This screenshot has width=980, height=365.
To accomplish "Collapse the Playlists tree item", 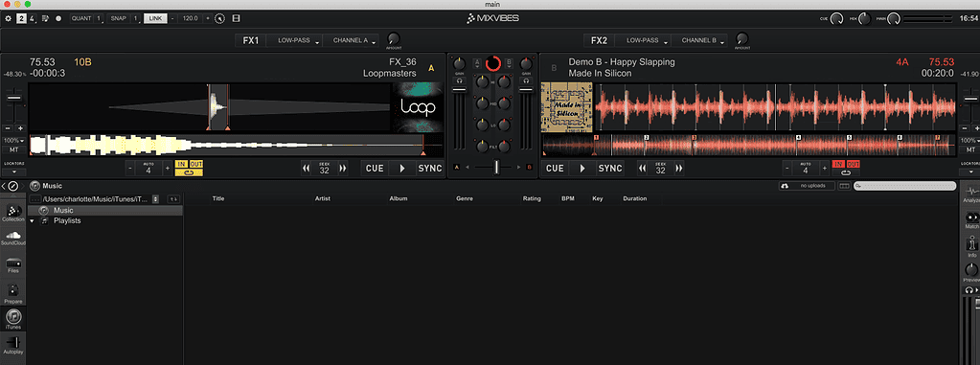I will [32, 220].
